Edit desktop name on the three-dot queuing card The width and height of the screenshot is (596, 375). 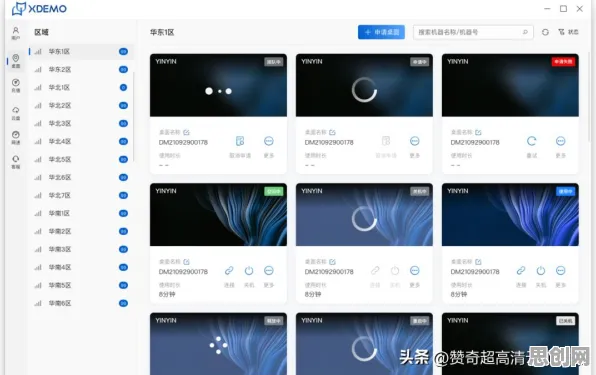pyautogui.click(x=186, y=132)
